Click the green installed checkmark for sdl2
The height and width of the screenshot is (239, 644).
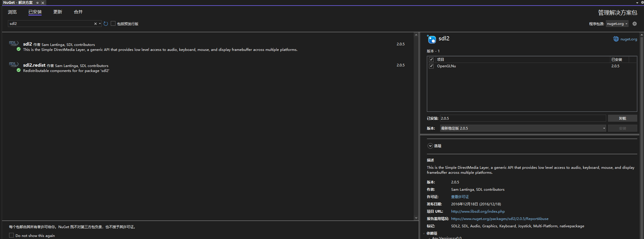[19, 49]
